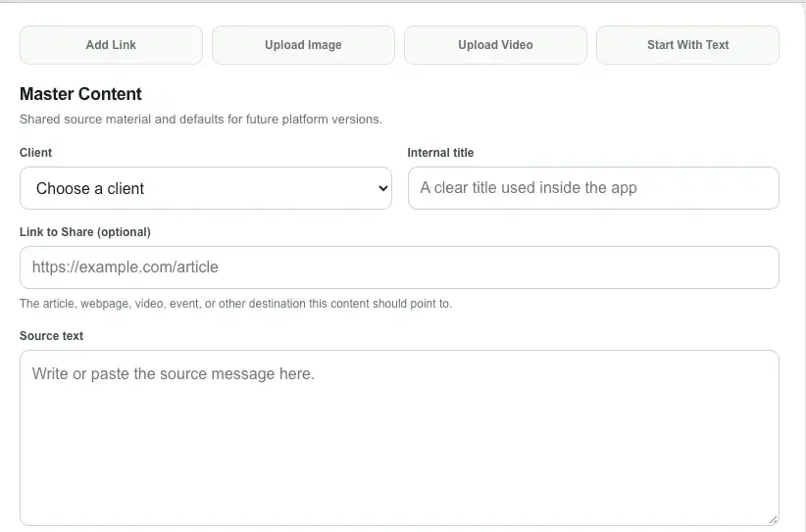Click the 'The article, webpage, video' helper text
This screenshot has width=806, height=532.
pyautogui.click(x=236, y=304)
